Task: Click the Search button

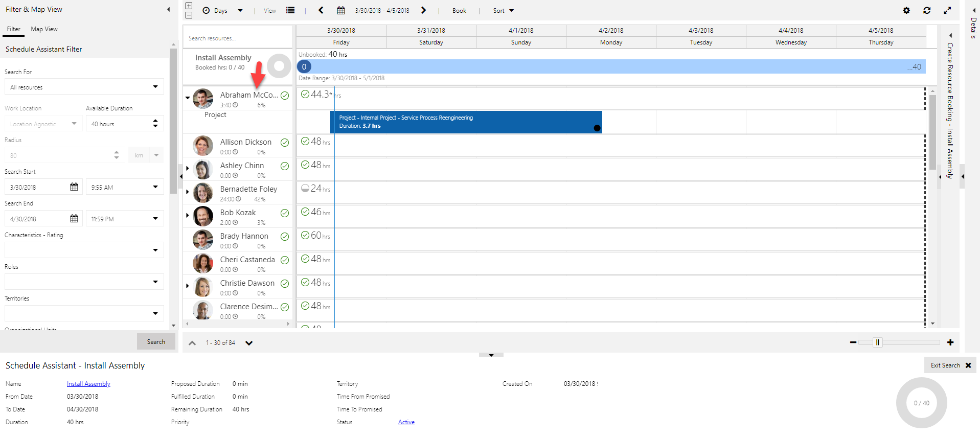Action: [x=156, y=342]
